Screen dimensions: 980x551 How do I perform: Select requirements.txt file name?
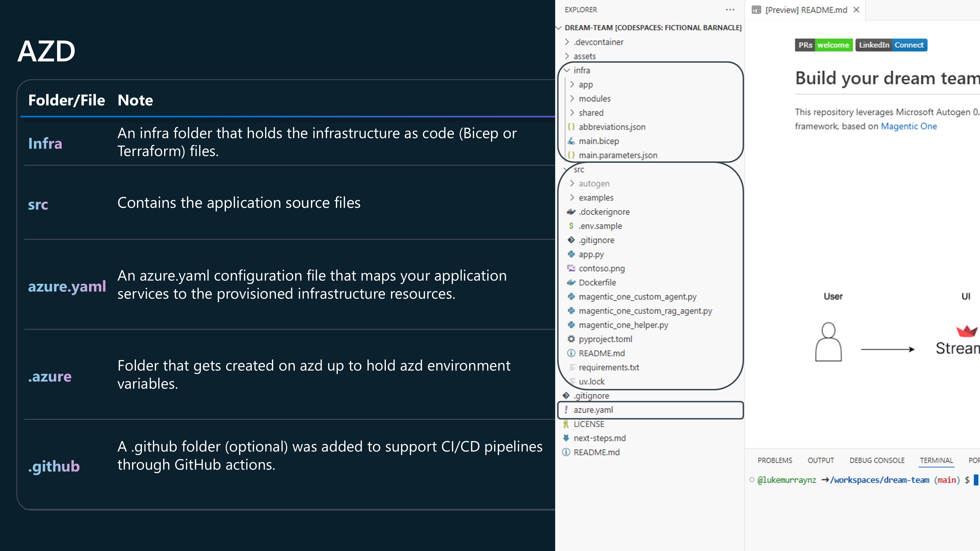click(x=609, y=367)
